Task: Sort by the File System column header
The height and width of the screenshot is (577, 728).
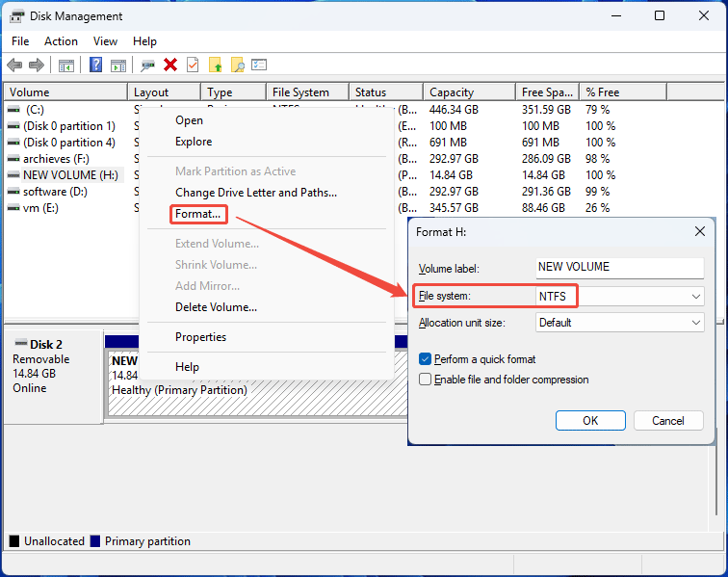Action: (308, 92)
